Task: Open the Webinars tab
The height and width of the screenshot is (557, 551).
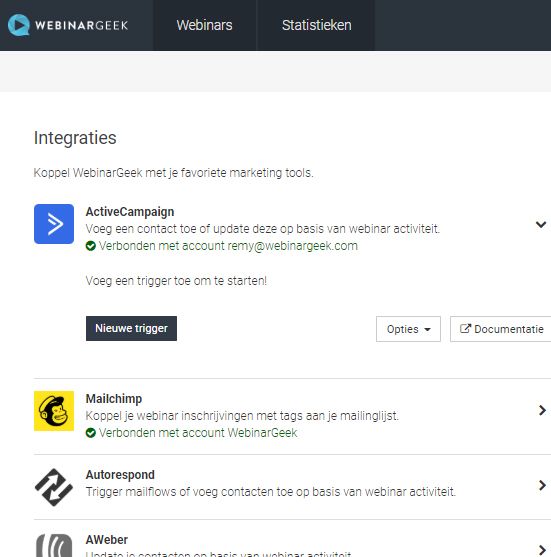Action: [x=205, y=25]
